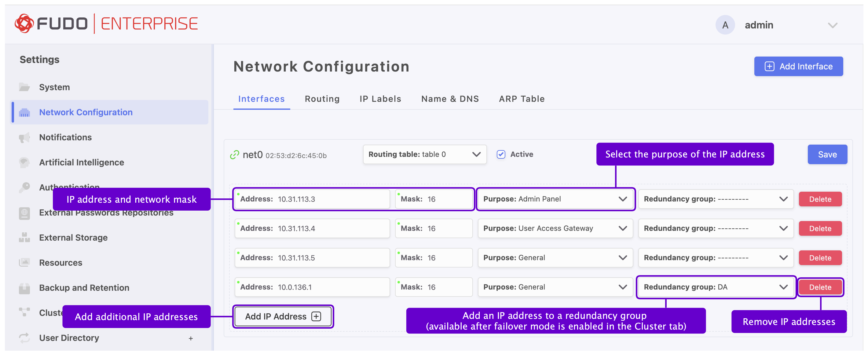868x358 pixels.
Task: Switch to the Routing tab
Action: [322, 99]
